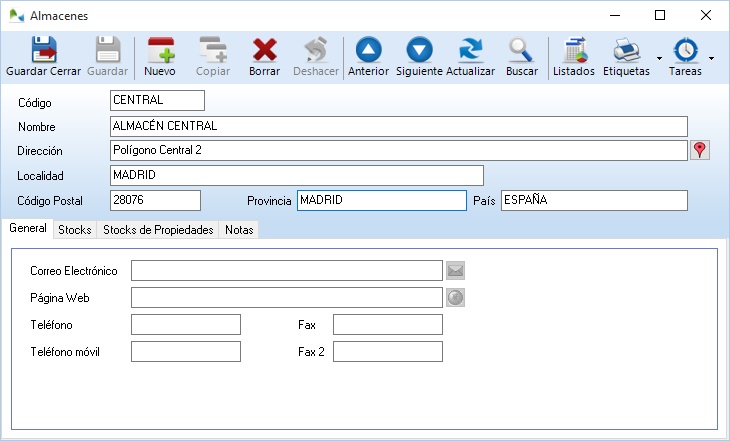
Task: Click the Código Postal field 28076
Action: [x=155, y=201]
